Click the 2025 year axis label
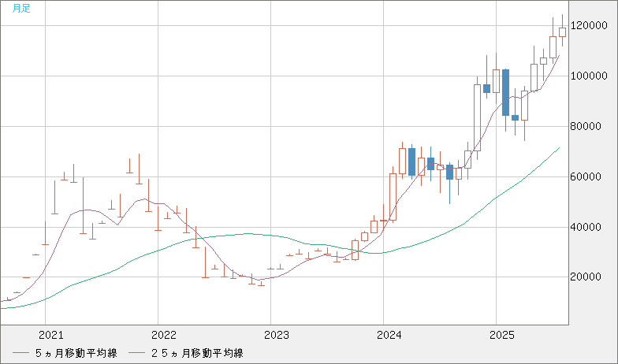 pos(501,336)
